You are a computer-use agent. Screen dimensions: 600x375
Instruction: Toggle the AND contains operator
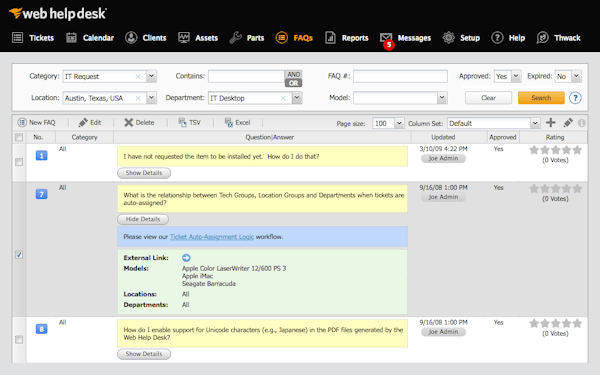coord(293,74)
